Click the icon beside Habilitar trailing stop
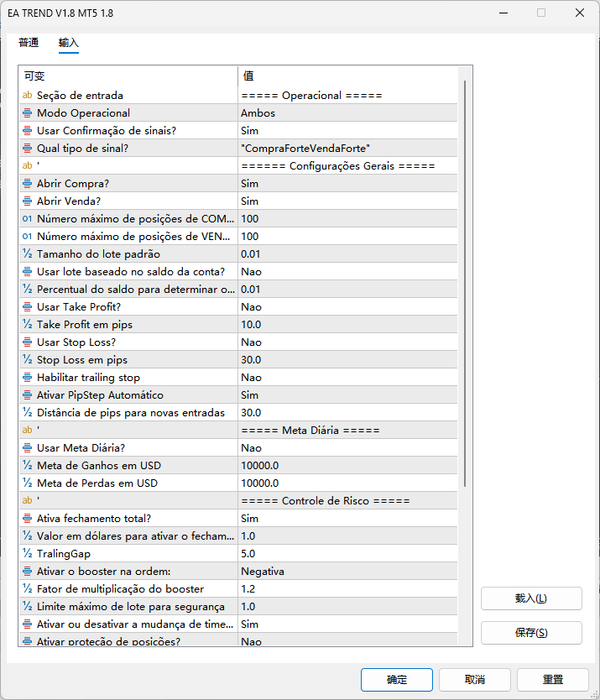Image resolution: width=600 pixels, height=700 pixels. 27,378
